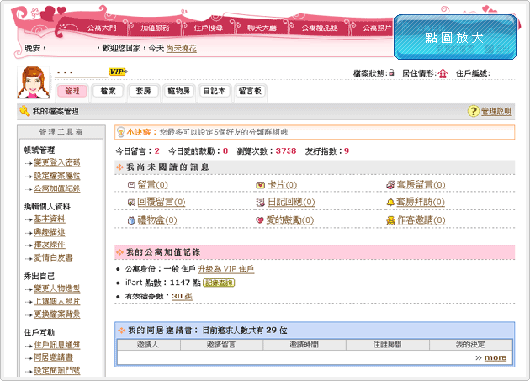
Task: Click the 今日留言 count 2
Action: coord(157,151)
